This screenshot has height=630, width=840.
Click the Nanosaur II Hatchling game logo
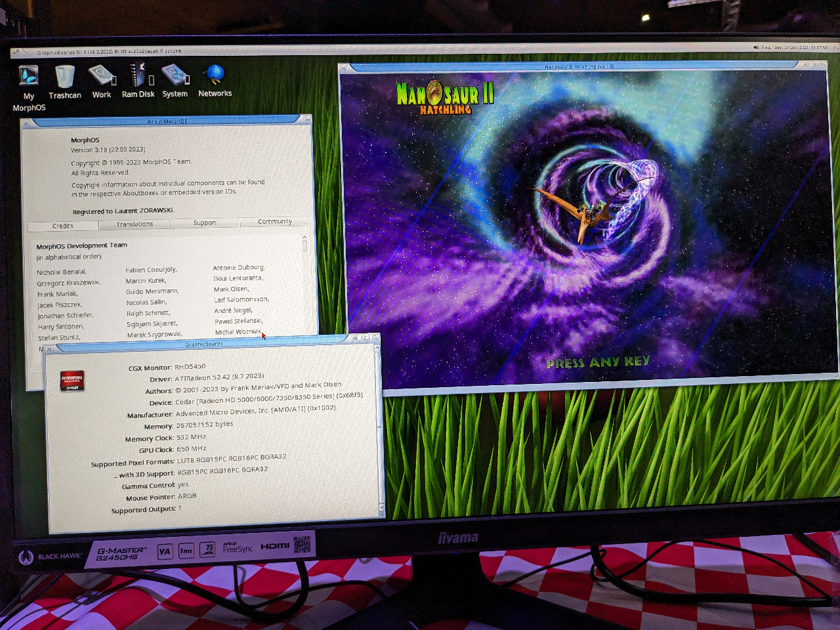coord(445,96)
